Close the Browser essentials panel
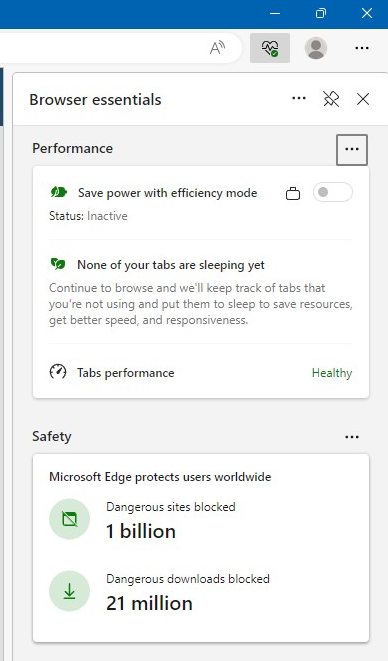This screenshot has width=388, height=661. 363,99
